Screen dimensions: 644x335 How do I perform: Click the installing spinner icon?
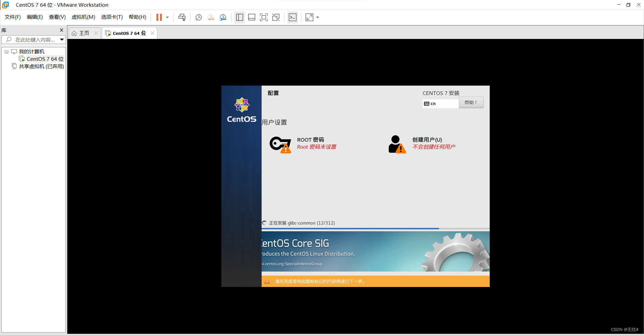[264, 223]
